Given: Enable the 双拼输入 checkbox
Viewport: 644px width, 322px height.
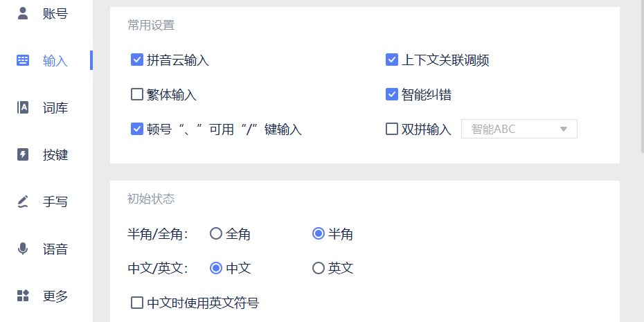Looking at the screenshot, I should click(392, 129).
